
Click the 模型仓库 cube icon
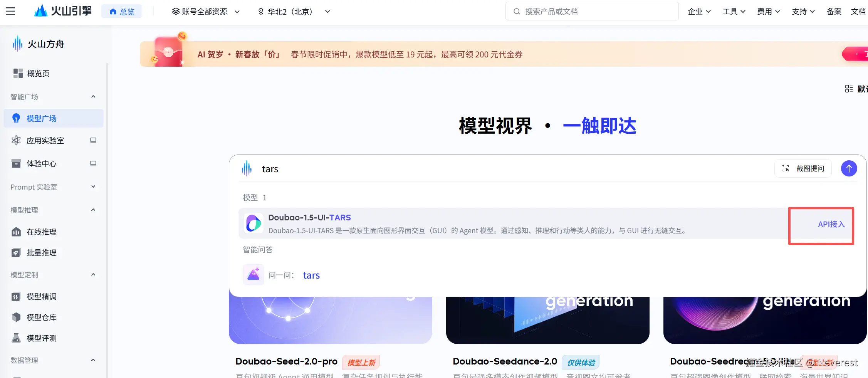pyautogui.click(x=16, y=317)
